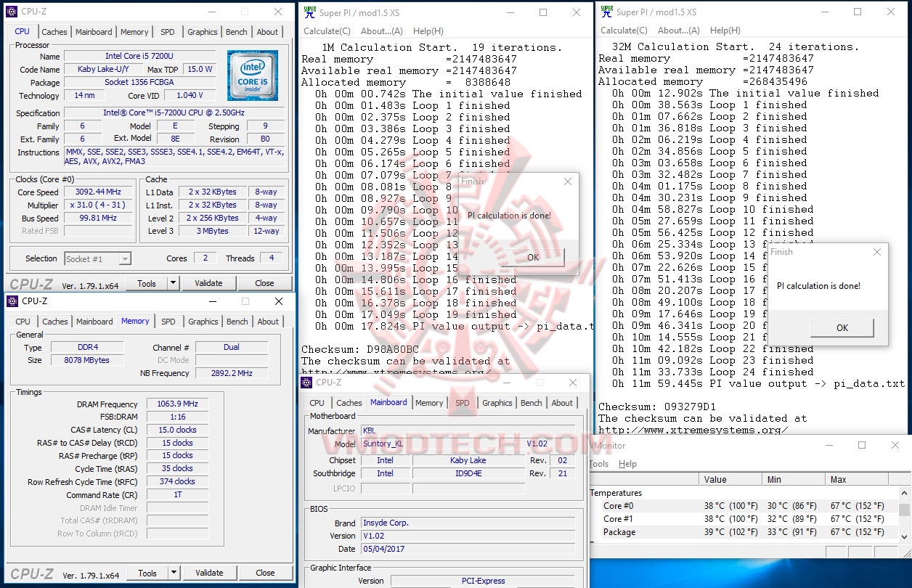Open Help menu in the HWMonitor window

pos(627,464)
